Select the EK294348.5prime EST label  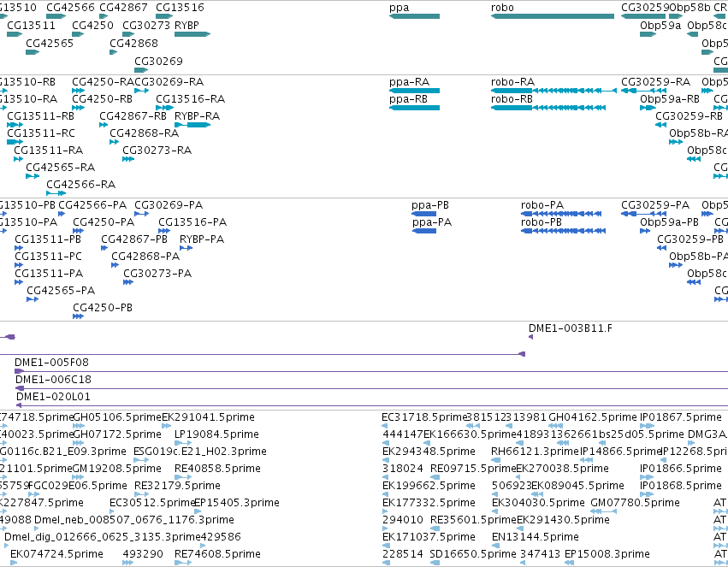pyautogui.click(x=429, y=452)
